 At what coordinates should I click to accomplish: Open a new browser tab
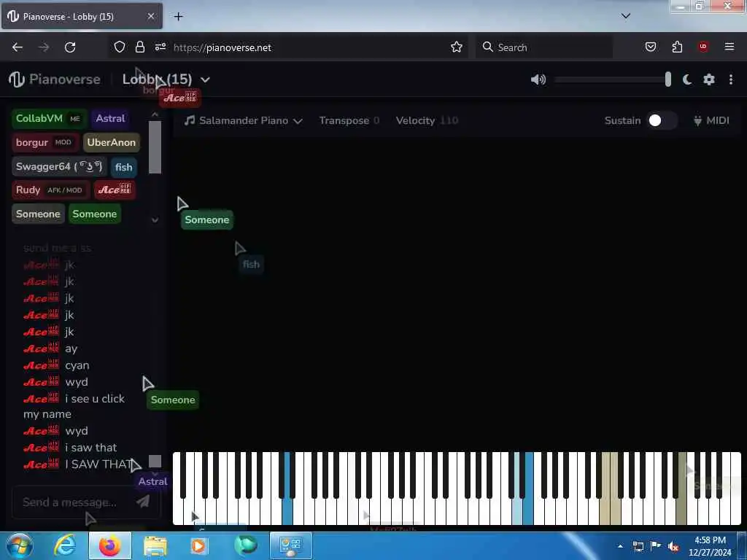coord(178,17)
